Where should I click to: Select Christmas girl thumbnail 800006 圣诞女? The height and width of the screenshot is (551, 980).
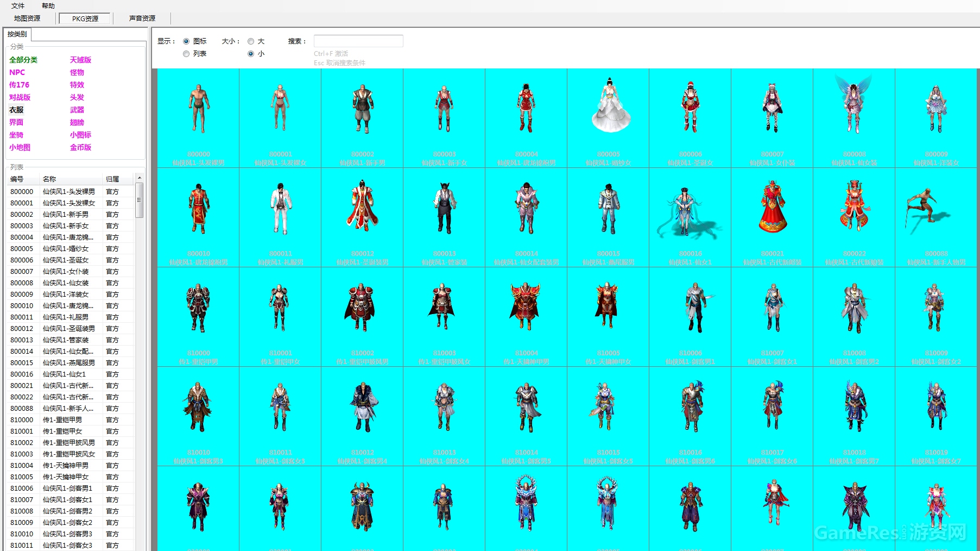(690, 118)
